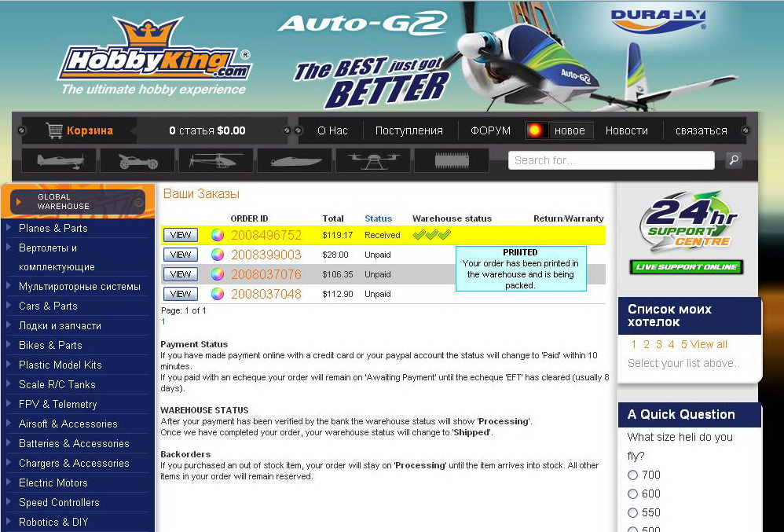The width and height of the screenshot is (784, 532).
Task: Open the helicopter category icon
Action: [217, 160]
